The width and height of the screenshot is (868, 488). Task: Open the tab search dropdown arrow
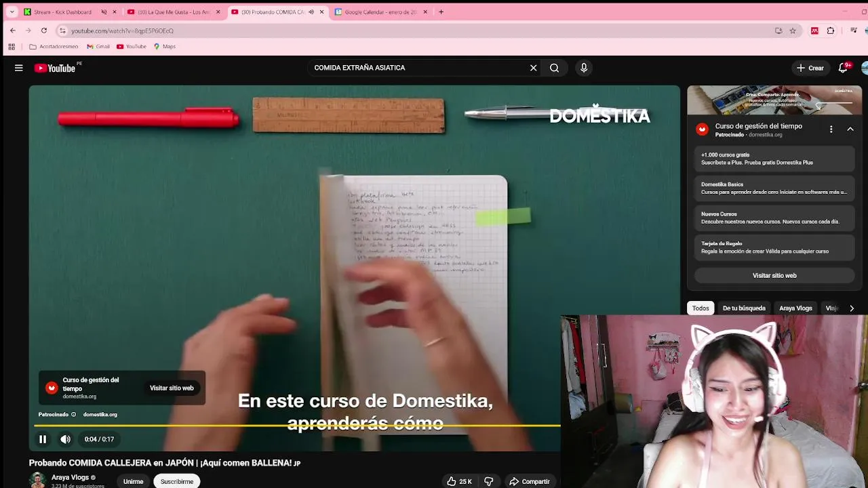[x=12, y=12]
